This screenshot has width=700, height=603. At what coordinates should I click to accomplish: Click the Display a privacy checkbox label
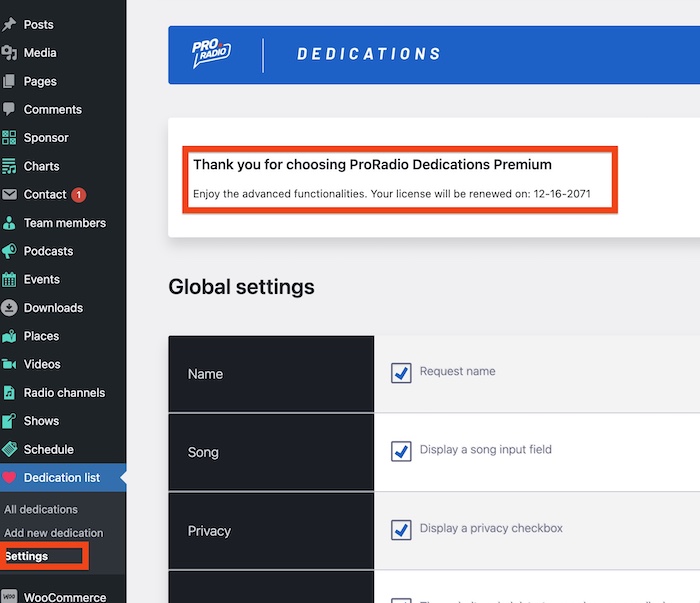[491, 528]
